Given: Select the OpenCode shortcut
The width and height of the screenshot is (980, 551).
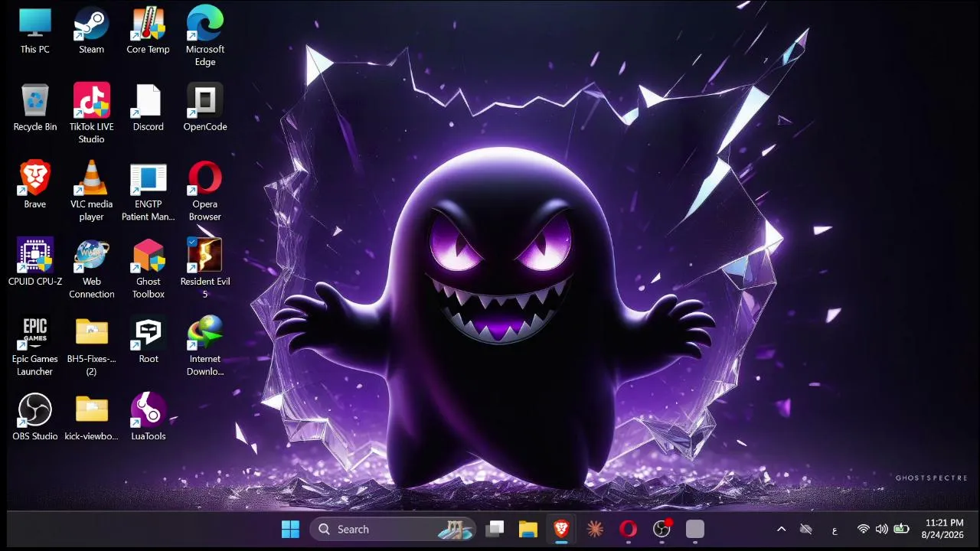Looking at the screenshot, I should [x=205, y=108].
